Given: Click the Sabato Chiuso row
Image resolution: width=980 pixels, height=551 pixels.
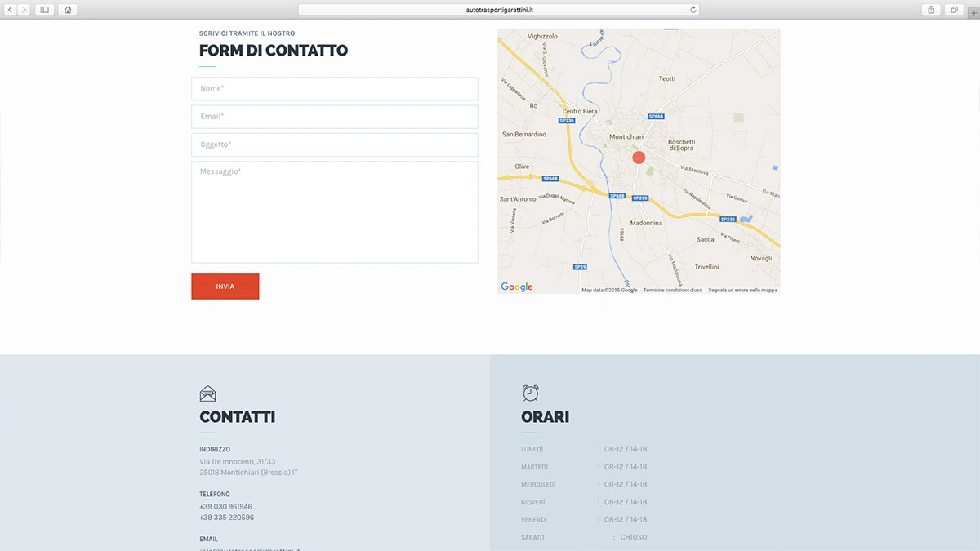Looking at the screenshot, I should coord(584,538).
